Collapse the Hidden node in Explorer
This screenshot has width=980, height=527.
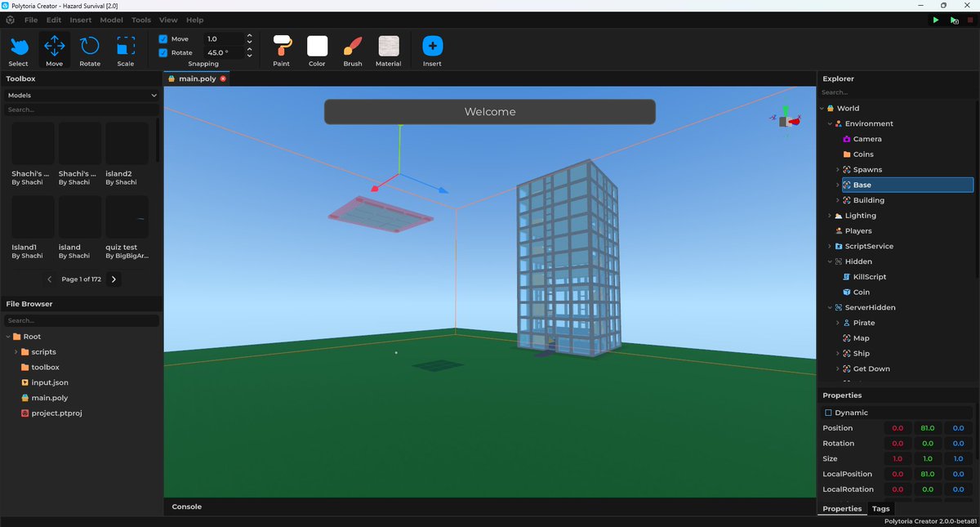[830, 261]
